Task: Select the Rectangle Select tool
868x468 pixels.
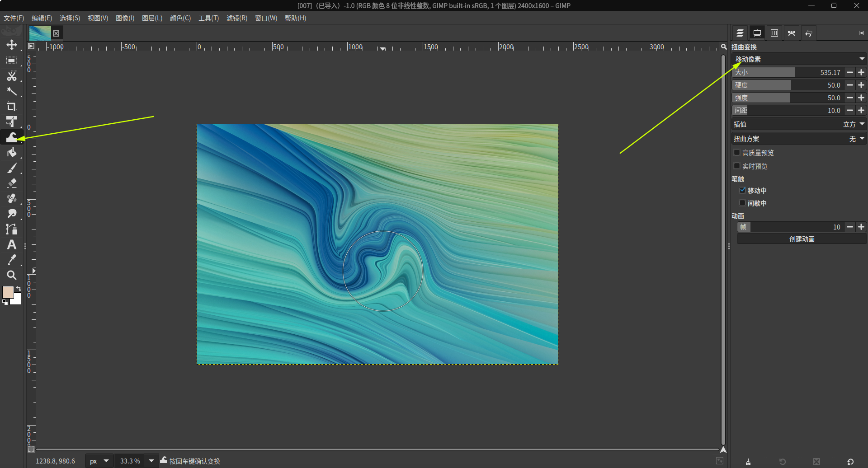Action: pos(12,60)
